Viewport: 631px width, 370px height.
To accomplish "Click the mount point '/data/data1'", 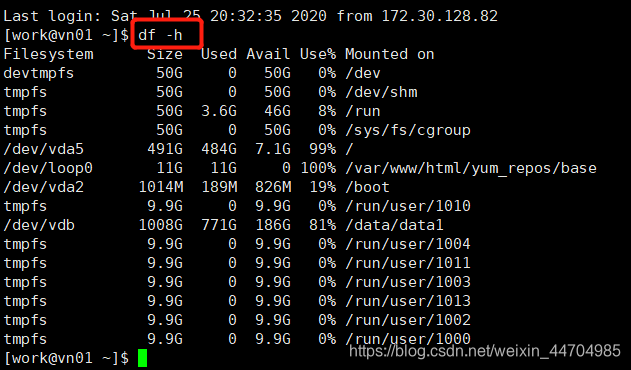I will (394, 225).
